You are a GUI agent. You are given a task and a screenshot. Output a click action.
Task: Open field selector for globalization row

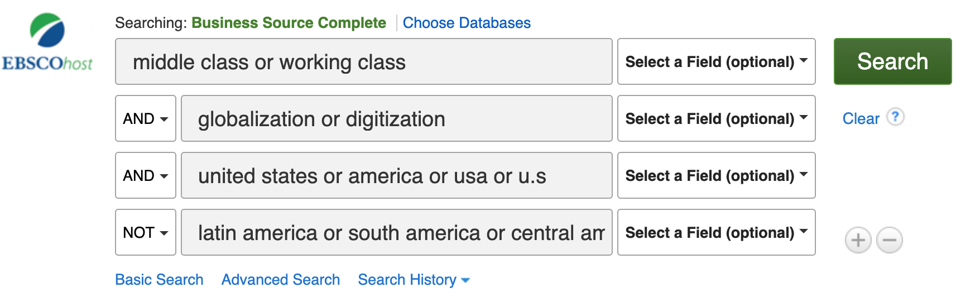[716, 118]
